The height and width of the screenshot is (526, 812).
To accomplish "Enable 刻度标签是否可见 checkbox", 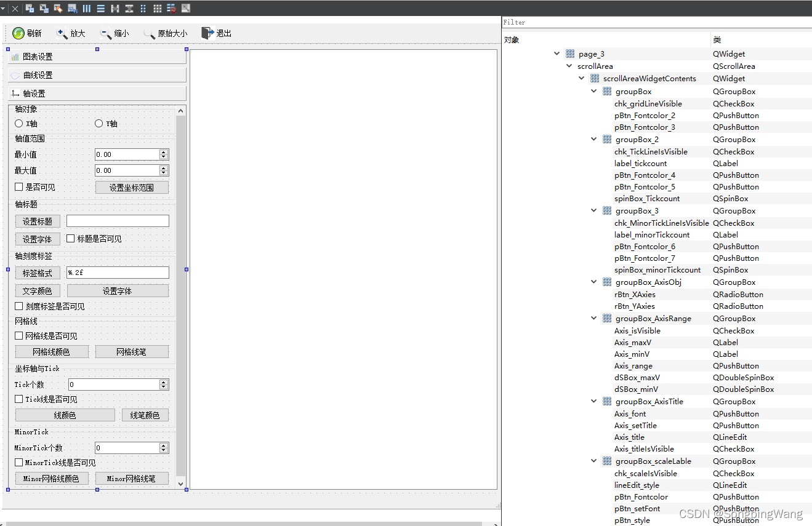I will point(19,306).
